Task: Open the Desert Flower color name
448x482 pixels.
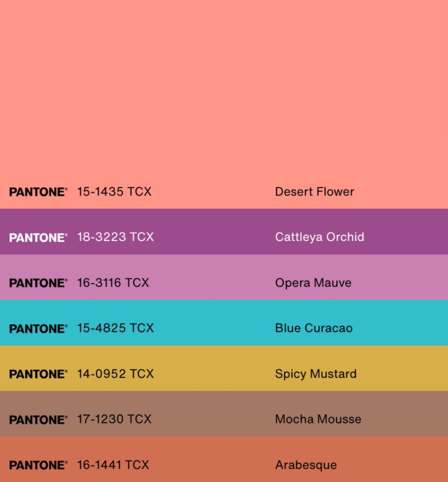Action: 315,192
